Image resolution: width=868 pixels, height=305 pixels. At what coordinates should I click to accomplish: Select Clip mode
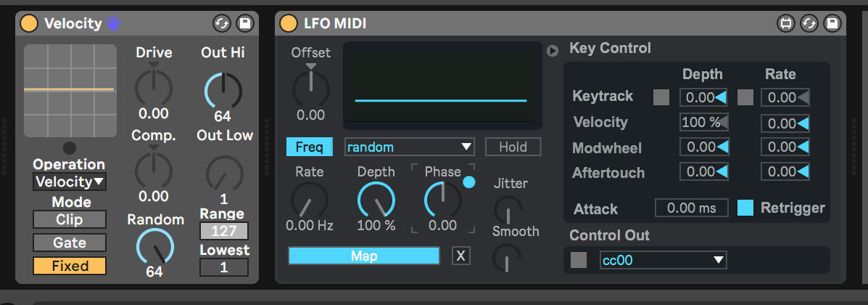point(69,219)
